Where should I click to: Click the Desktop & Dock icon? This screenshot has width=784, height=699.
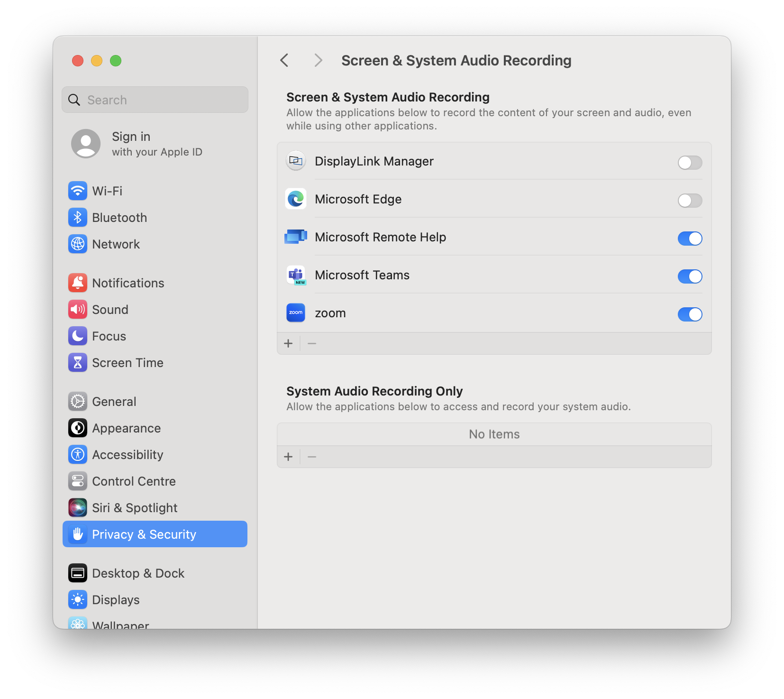click(78, 573)
